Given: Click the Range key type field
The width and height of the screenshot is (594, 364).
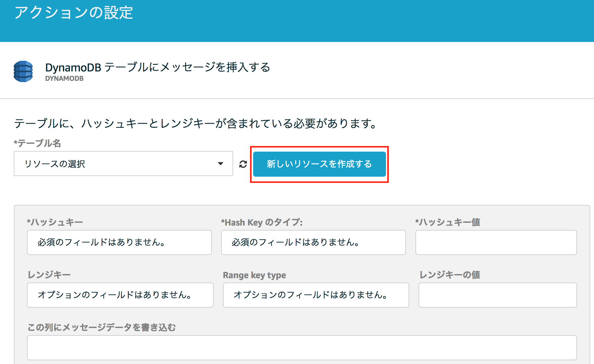Looking at the screenshot, I should pyautogui.click(x=316, y=295).
